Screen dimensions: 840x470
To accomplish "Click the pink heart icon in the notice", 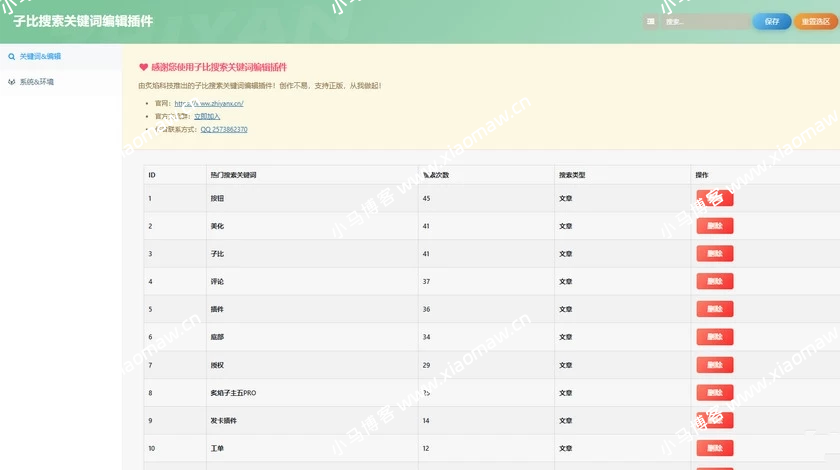I will (x=143, y=67).
